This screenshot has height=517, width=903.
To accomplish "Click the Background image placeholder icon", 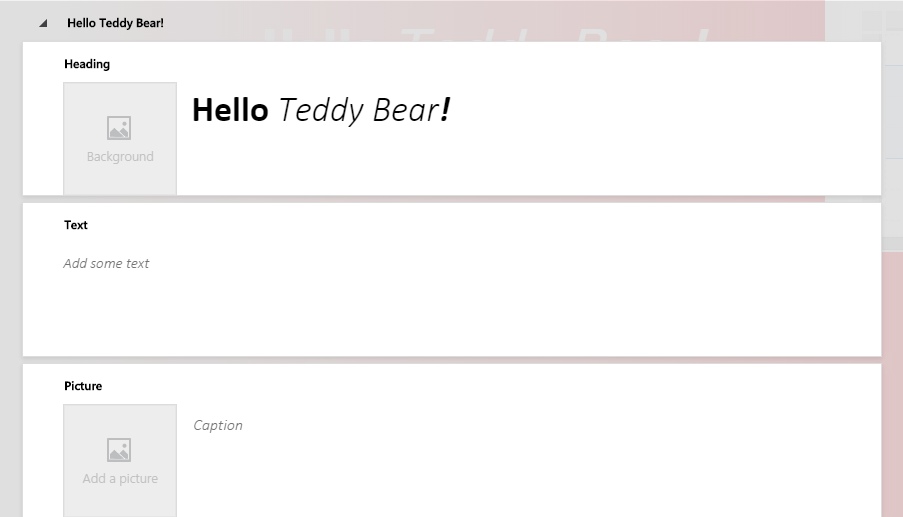I will [119, 128].
